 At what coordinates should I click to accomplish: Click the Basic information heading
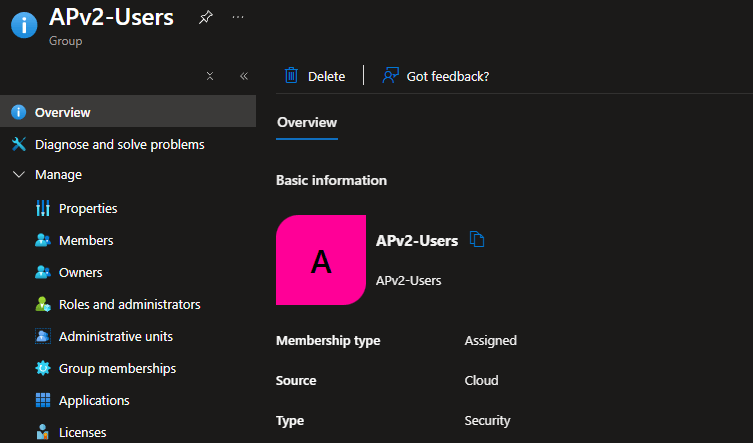click(331, 180)
